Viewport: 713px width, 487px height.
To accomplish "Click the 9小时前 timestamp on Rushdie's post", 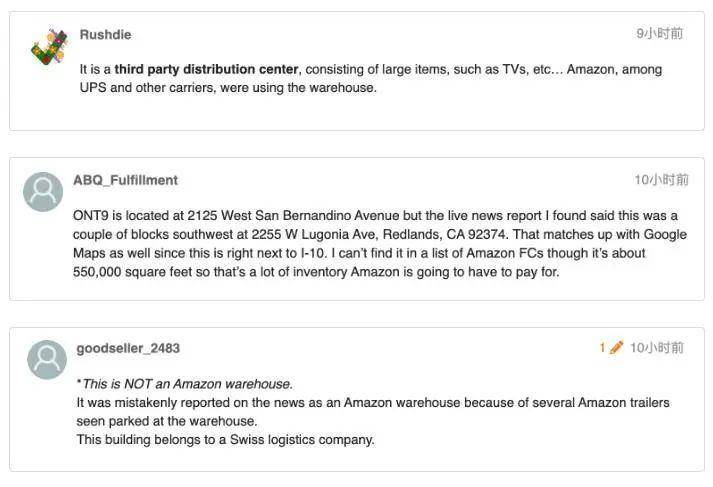I will (x=660, y=34).
